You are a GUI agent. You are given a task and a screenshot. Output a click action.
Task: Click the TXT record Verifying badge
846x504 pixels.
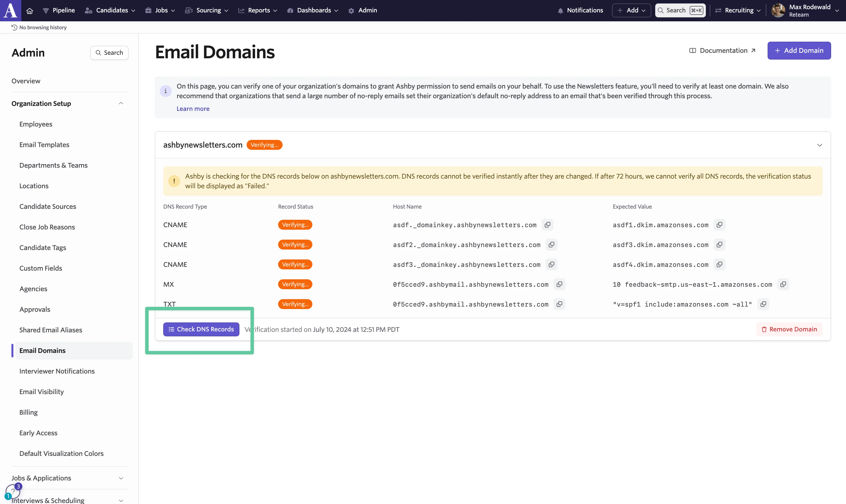(295, 304)
